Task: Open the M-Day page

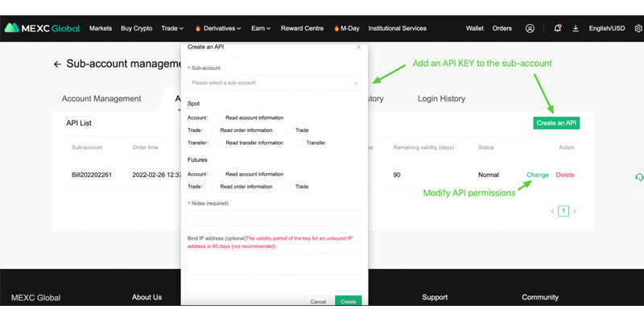Action: pyautogui.click(x=347, y=28)
